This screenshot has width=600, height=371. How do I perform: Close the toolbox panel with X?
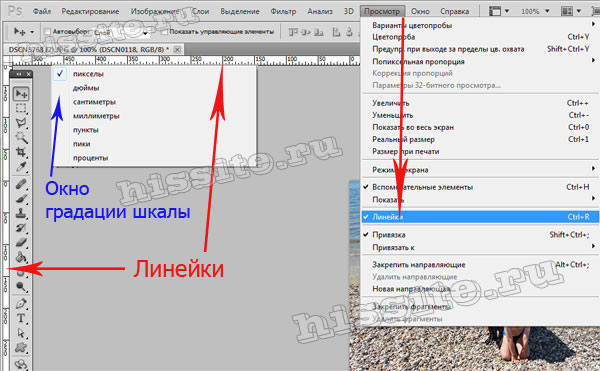pyautogui.click(x=28, y=74)
